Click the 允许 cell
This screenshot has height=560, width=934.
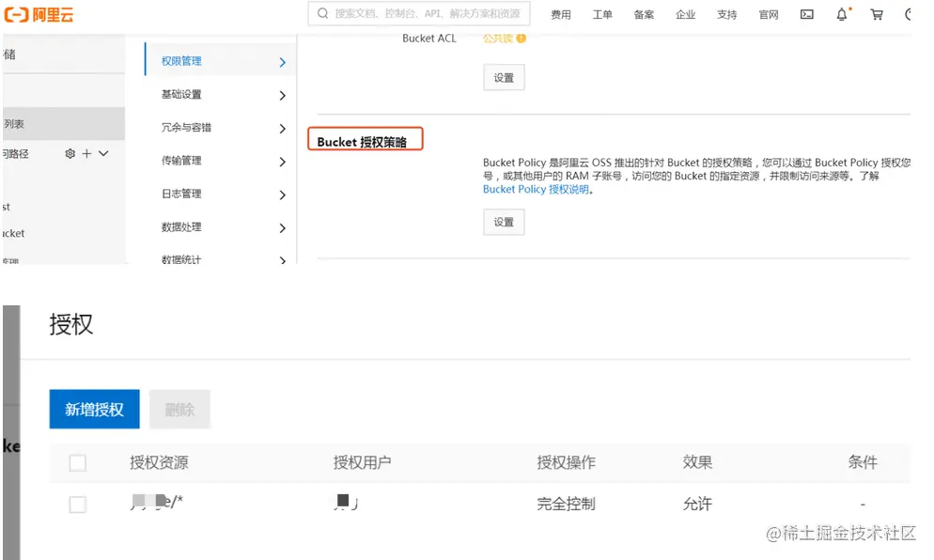pyautogui.click(x=697, y=504)
